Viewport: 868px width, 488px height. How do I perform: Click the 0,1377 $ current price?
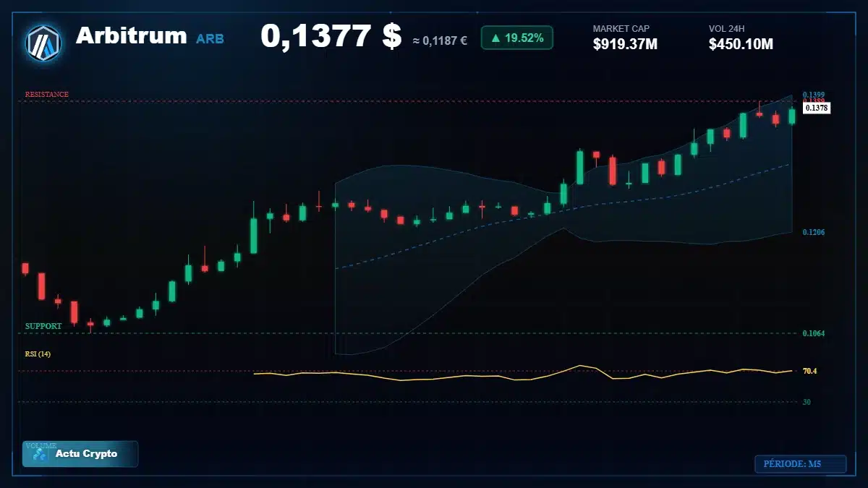point(331,35)
